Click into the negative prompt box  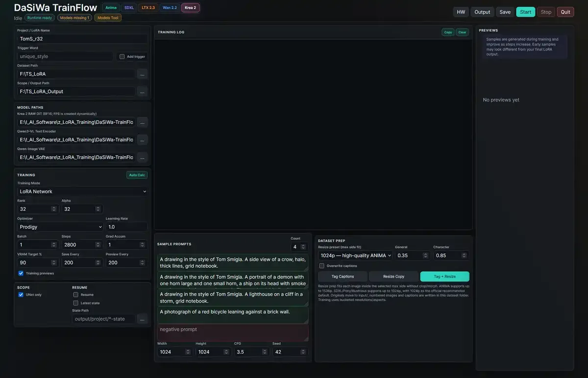coord(233,332)
